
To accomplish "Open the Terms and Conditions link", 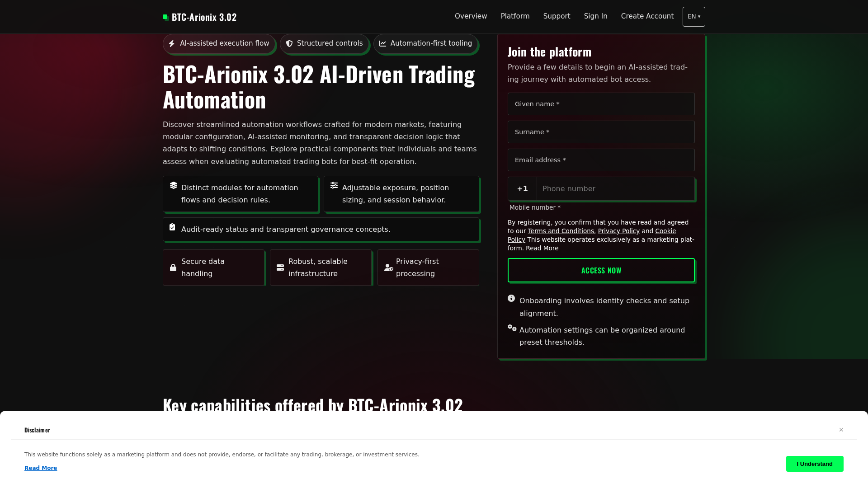I will 561,231.
